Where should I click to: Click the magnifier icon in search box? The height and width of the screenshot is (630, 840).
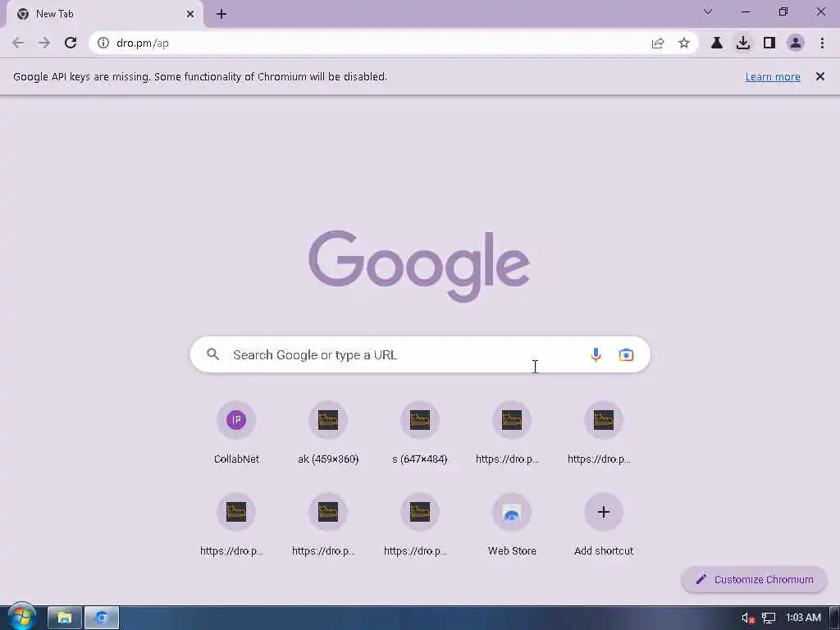[x=212, y=354]
